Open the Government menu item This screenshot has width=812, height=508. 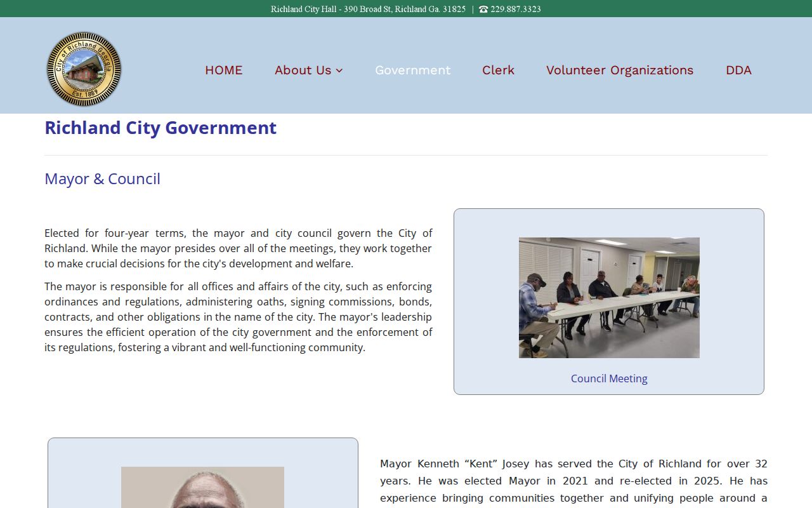pos(412,70)
